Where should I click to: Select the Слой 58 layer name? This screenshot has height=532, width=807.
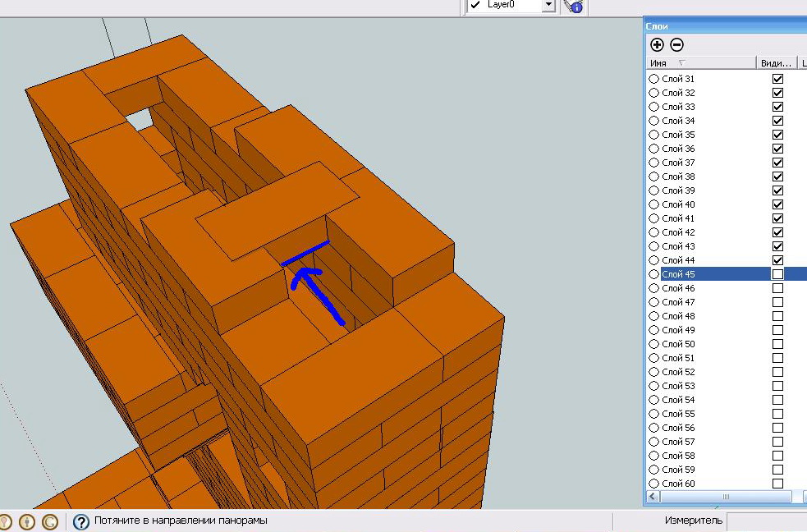coord(678,456)
